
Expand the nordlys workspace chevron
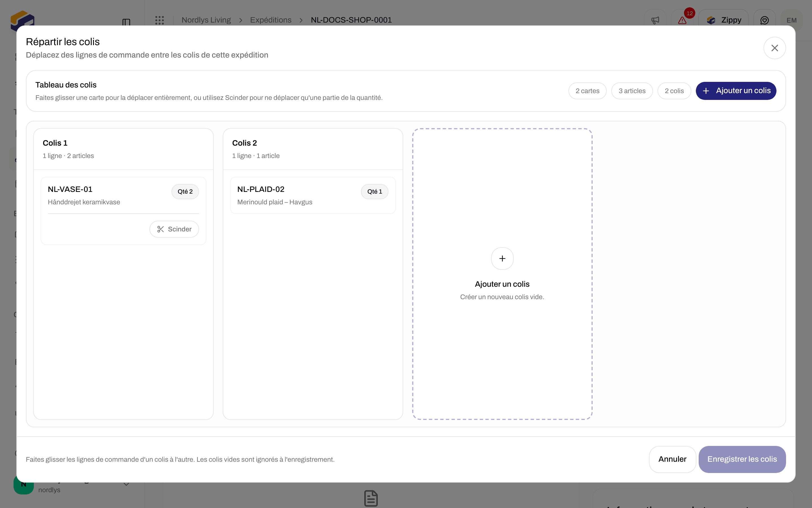click(x=126, y=484)
